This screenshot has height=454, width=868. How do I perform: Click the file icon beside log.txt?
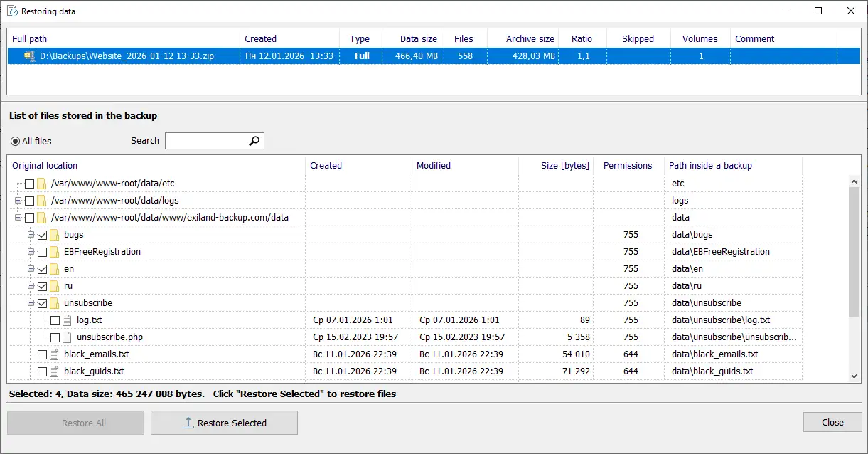[65, 320]
